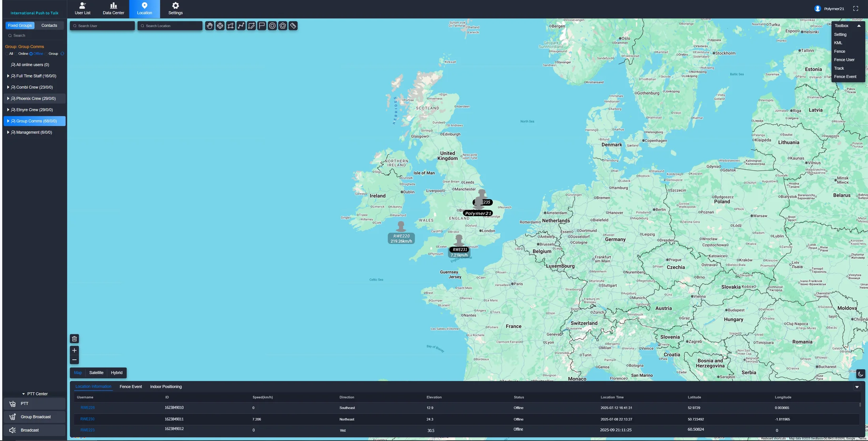
Task: Choose Track in the Toolbox menu
Action: (x=839, y=68)
